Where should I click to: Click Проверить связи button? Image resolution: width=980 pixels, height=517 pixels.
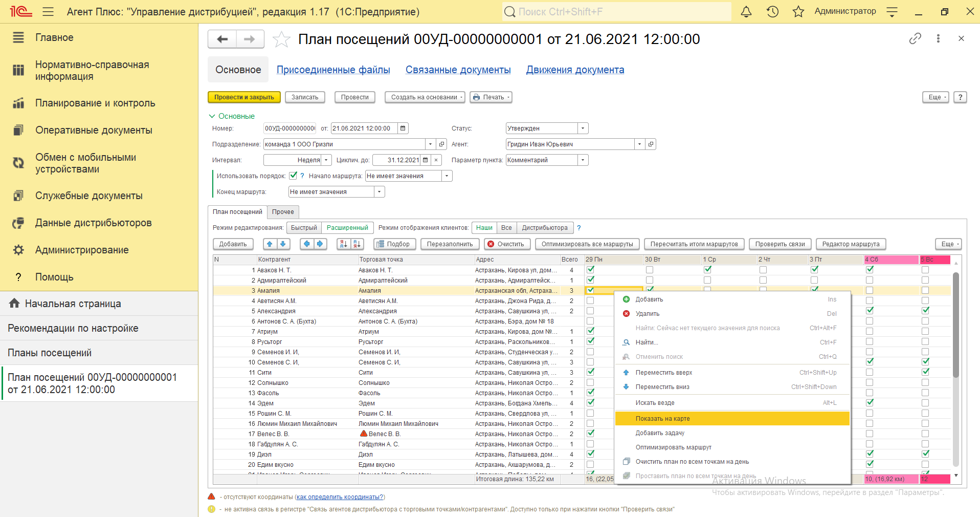click(x=780, y=244)
